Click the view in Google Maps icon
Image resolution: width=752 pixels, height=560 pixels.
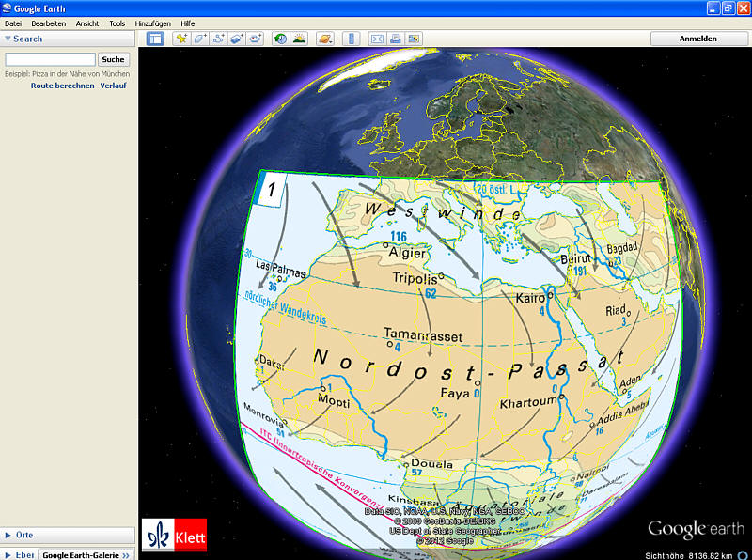(414, 39)
